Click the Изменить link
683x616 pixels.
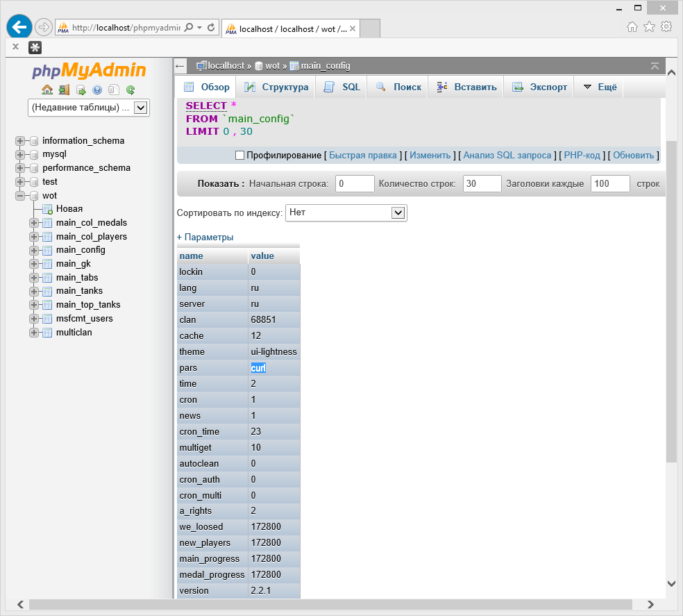[x=430, y=156]
